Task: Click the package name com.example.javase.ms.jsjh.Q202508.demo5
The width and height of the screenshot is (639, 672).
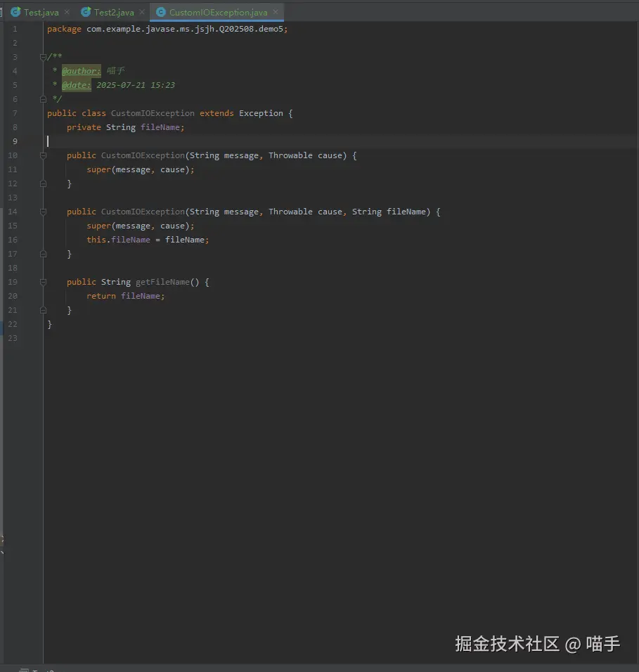Action: click(185, 29)
